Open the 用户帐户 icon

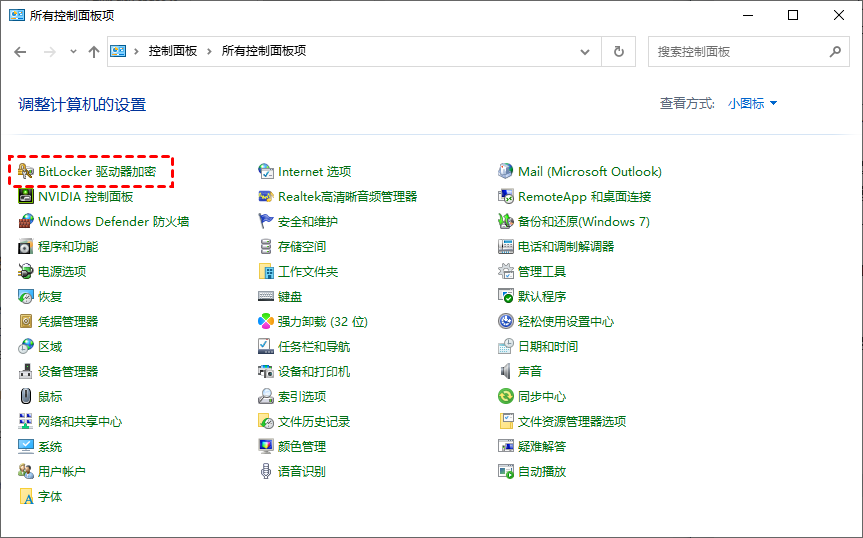(25, 471)
